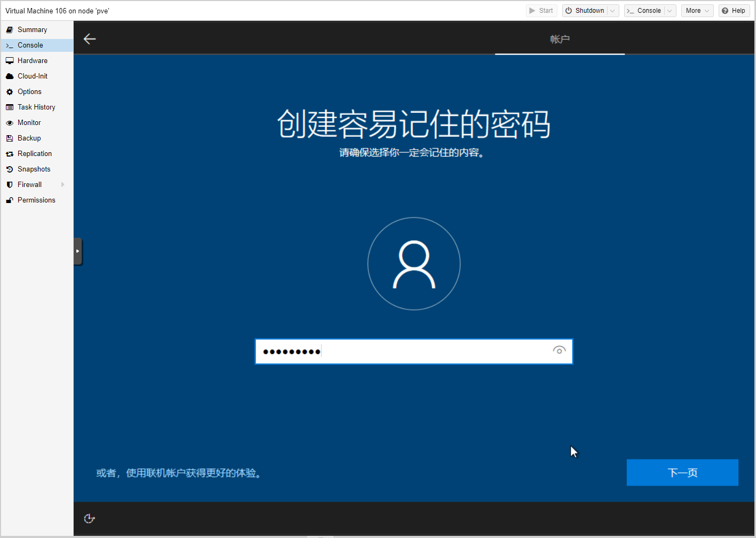The width and height of the screenshot is (756, 538).
Task: Go to the Options section
Action: click(29, 92)
